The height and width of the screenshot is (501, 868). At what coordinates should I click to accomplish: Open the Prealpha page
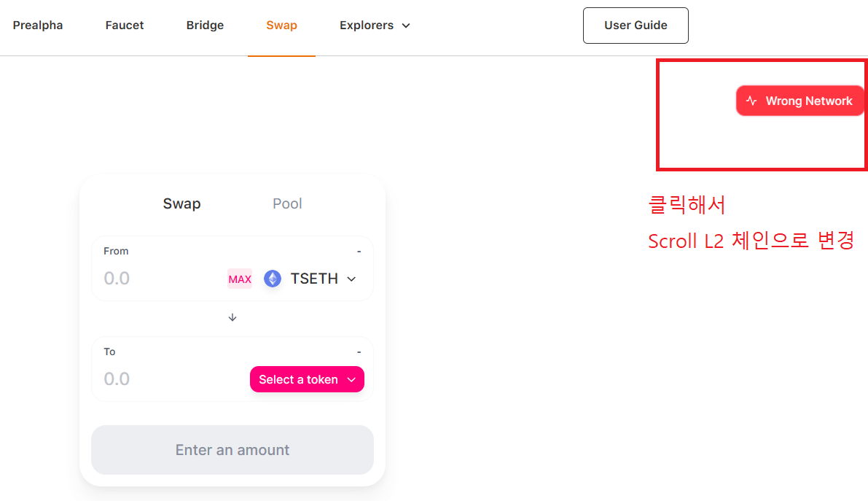[38, 26]
